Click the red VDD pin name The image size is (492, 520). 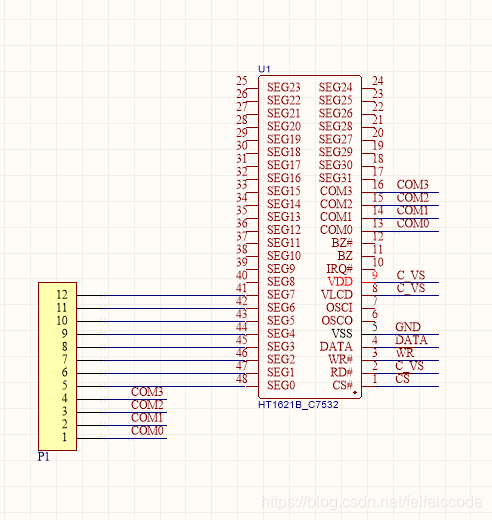coord(340,282)
